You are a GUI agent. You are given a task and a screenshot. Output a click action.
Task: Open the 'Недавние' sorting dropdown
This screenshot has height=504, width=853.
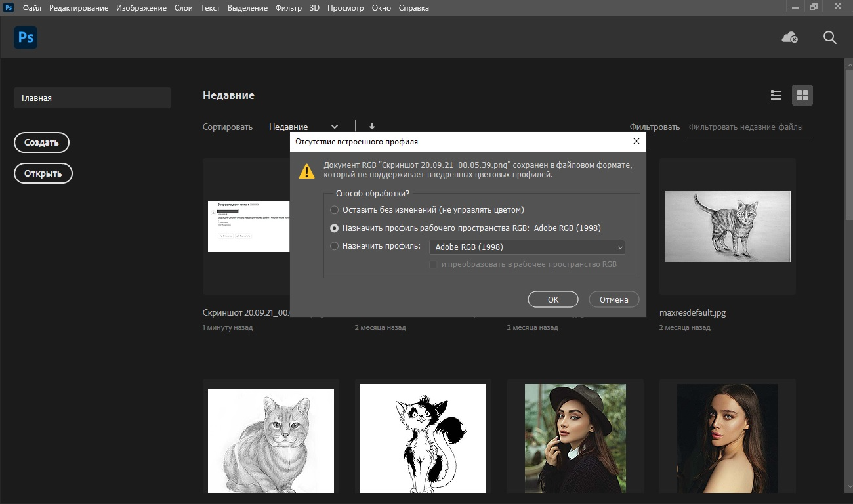tap(302, 127)
